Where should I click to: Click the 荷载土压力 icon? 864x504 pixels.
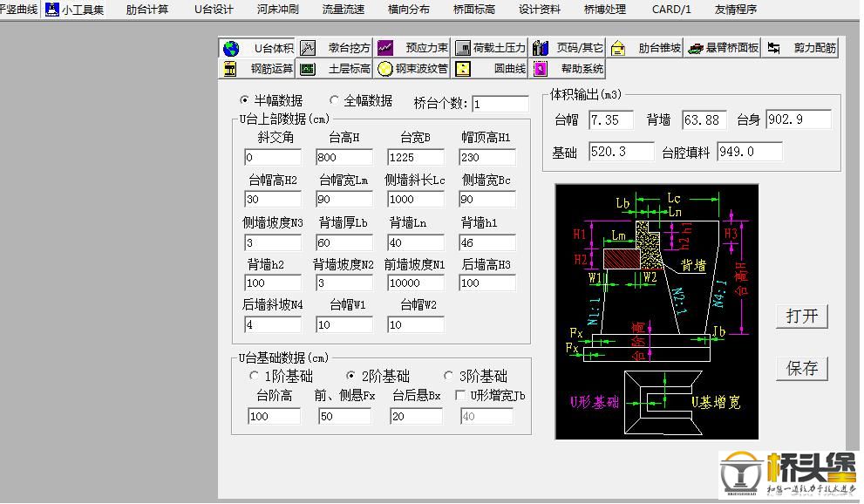(x=462, y=49)
